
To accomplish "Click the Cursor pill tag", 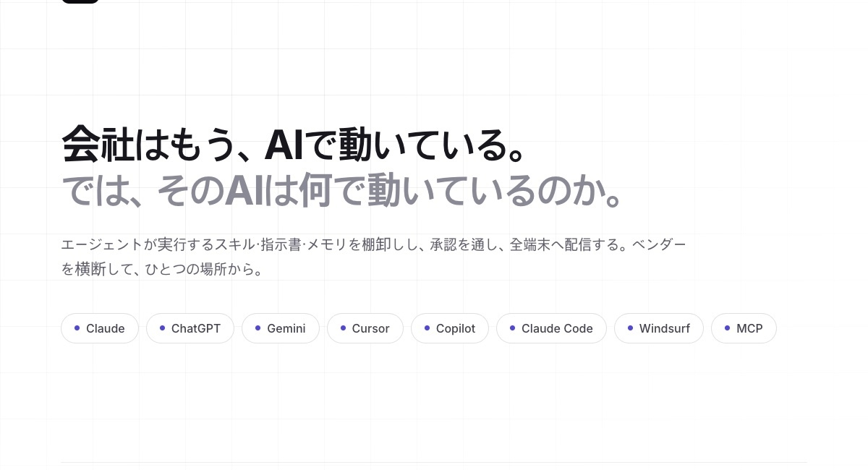I will click(x=365, y=328).
